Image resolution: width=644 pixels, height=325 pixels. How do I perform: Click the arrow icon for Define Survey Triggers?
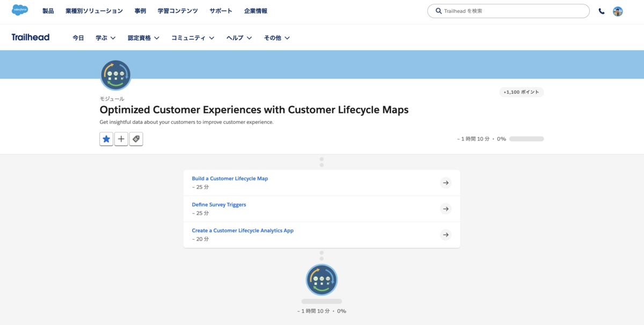(446, 209)
